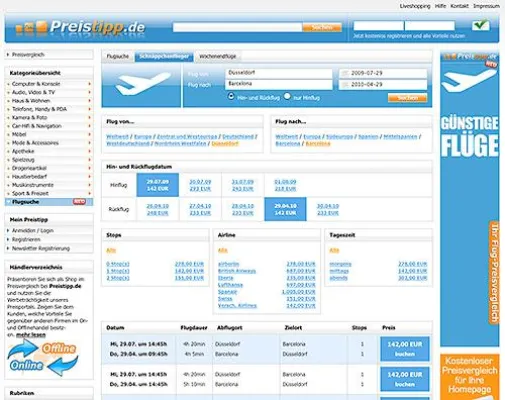Click the red Neu badge next to Flugsuche
This screenshot has height=400, width=505.
click(x=79, y=202)
